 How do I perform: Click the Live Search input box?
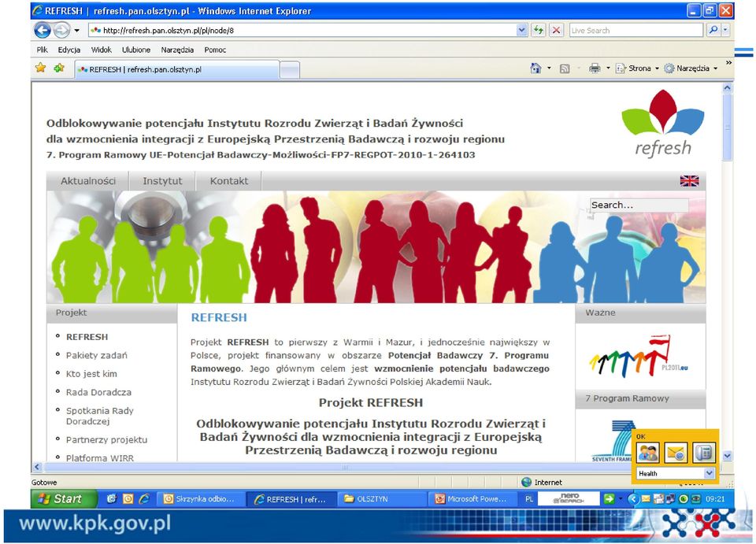coord(636,31)
